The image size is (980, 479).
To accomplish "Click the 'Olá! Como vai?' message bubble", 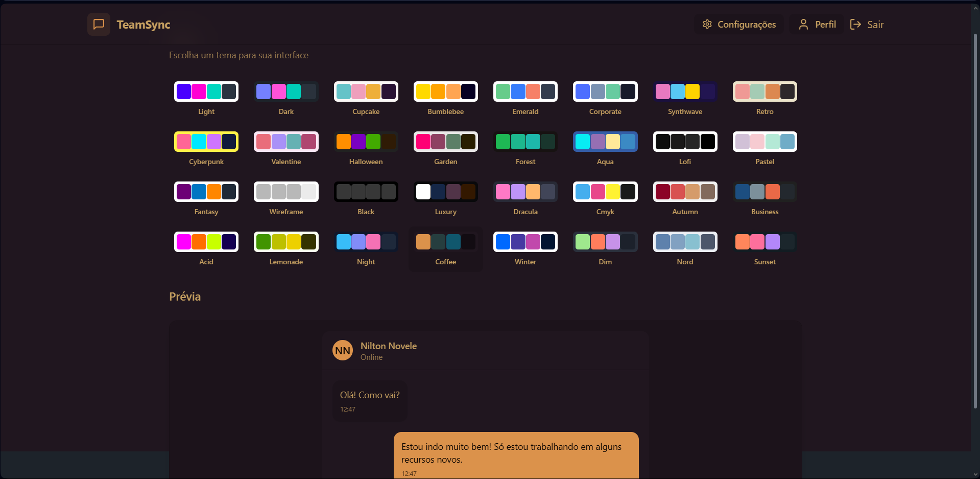I will [x=370, y=401].
